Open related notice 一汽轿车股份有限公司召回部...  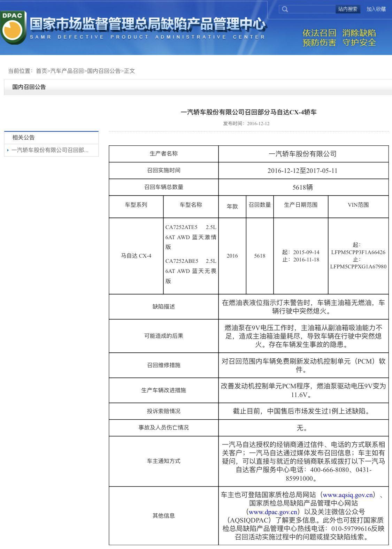pyautogui.click(x=50, y=150)
